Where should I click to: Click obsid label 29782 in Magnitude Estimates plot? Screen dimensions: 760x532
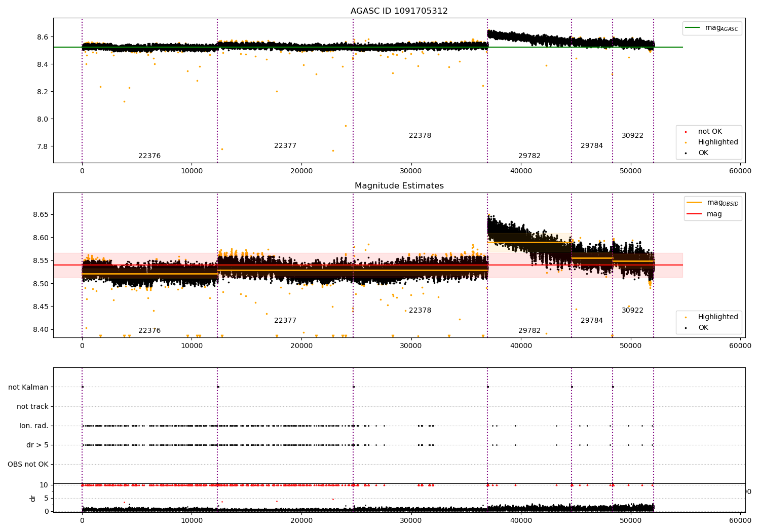click(529, 331)
